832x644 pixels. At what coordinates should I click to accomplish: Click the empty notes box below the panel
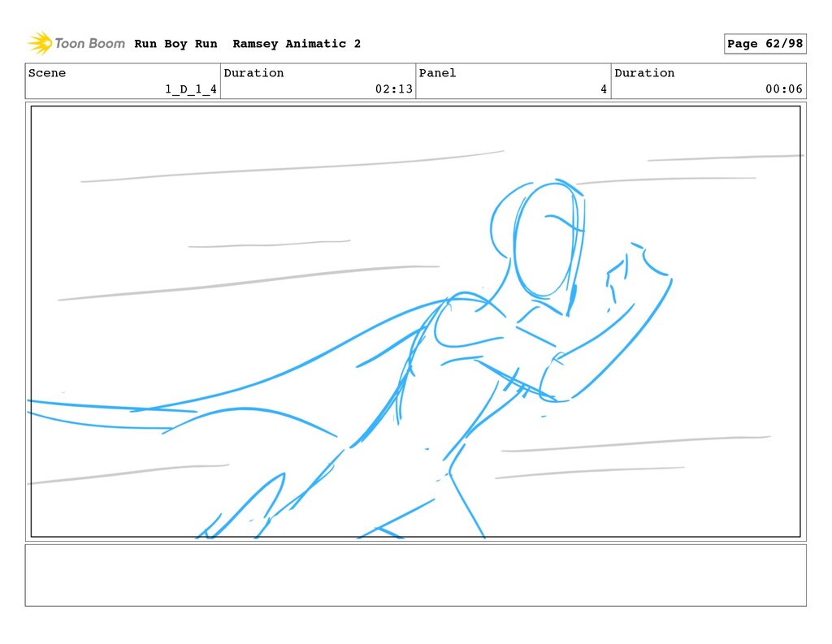415,575
